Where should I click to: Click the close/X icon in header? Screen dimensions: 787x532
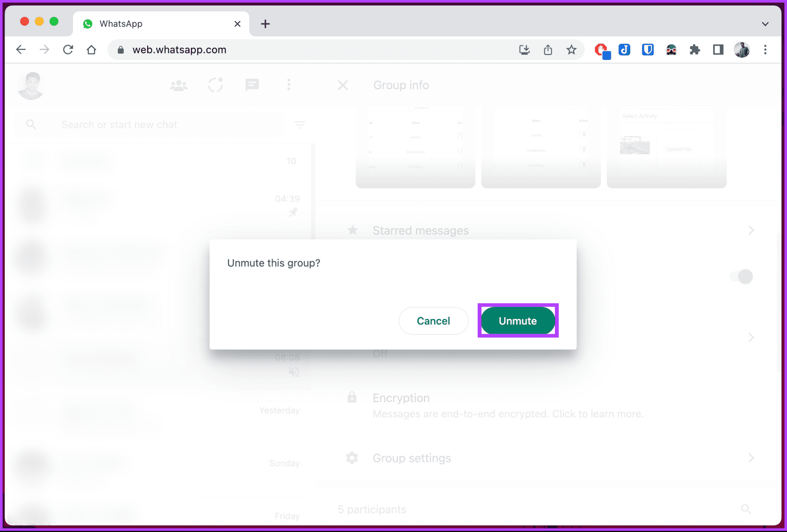pos(344,85)
